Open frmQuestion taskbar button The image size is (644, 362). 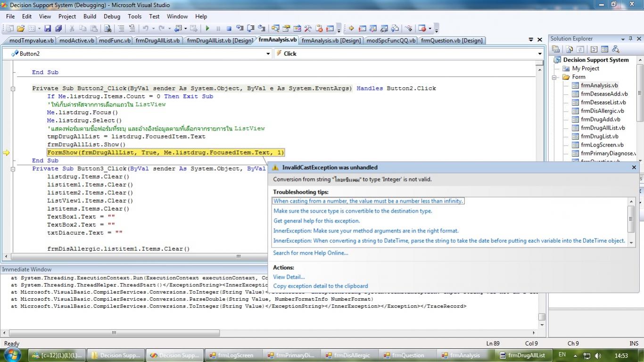pos(408,355)
